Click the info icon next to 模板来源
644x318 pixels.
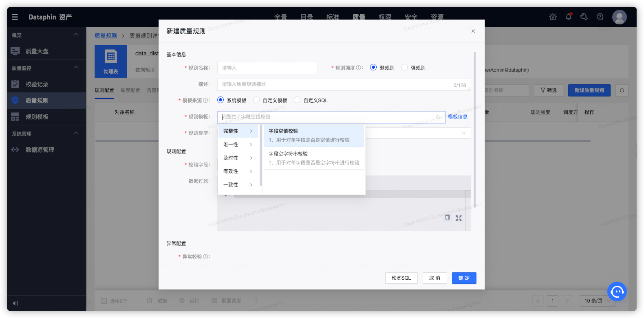click(x=205, y=100)
